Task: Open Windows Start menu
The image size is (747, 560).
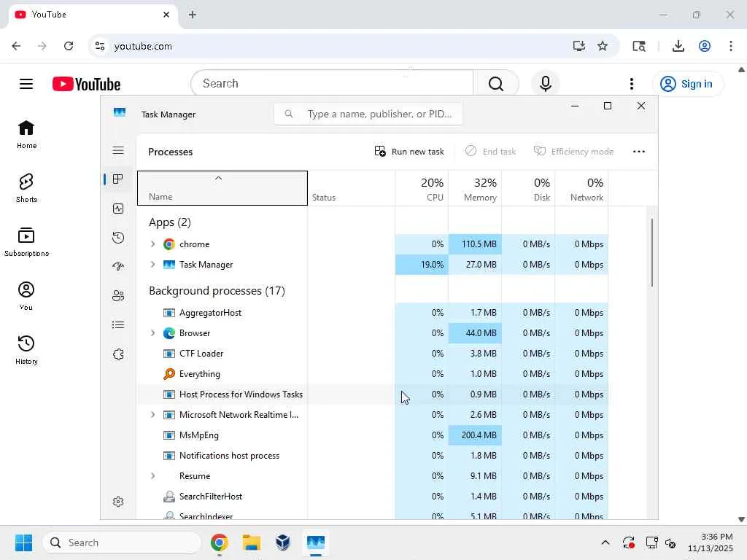Action: click(24, 542)
